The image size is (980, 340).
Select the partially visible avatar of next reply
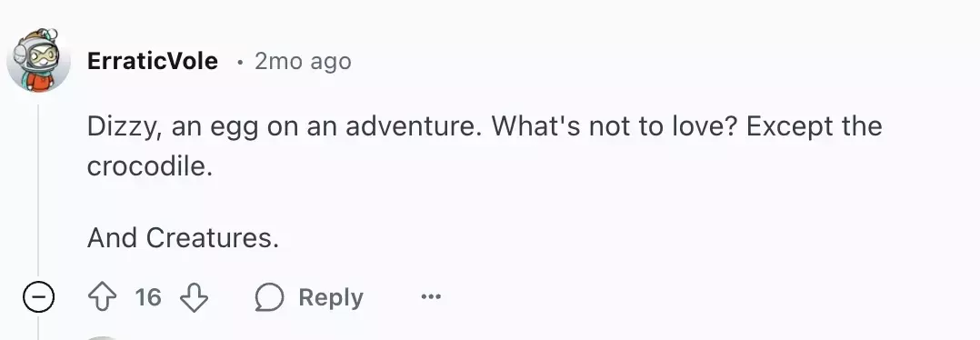pos(101,337)
